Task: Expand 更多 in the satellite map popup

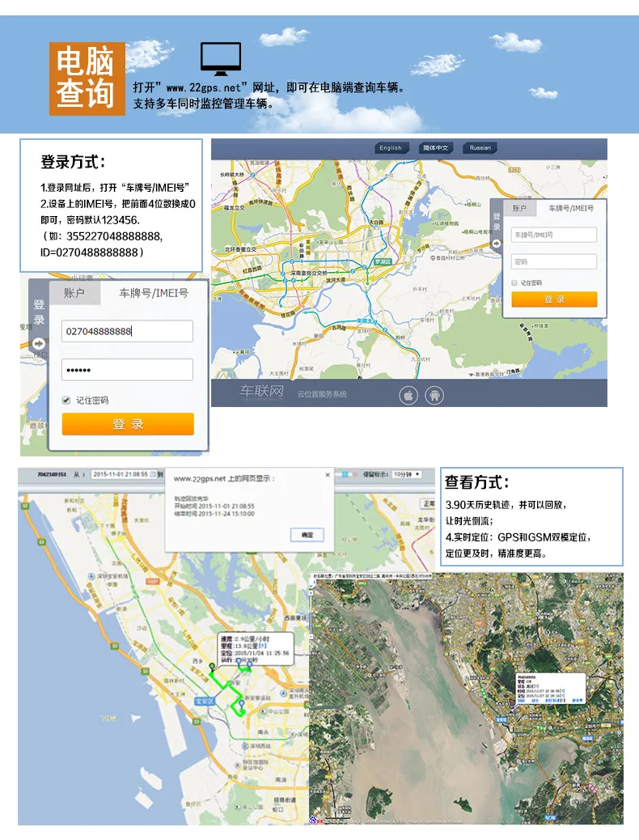Action: pyautogui.click(x=577, y=700)
